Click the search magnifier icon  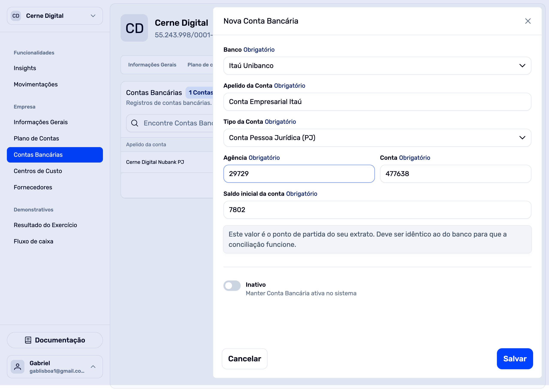[x=135, y=123]
